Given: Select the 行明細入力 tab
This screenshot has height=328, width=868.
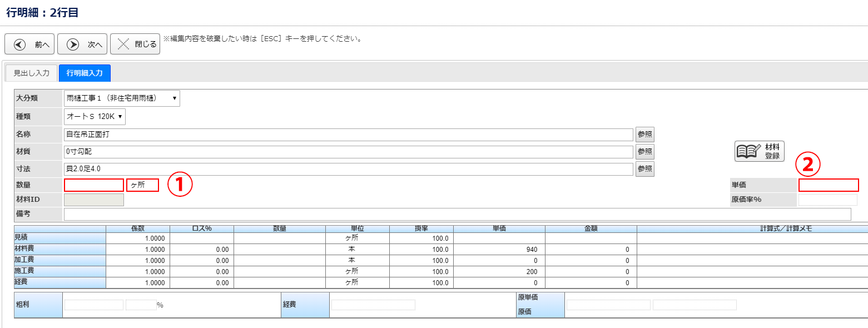Looking at the screenshot, I should (85, 73).
